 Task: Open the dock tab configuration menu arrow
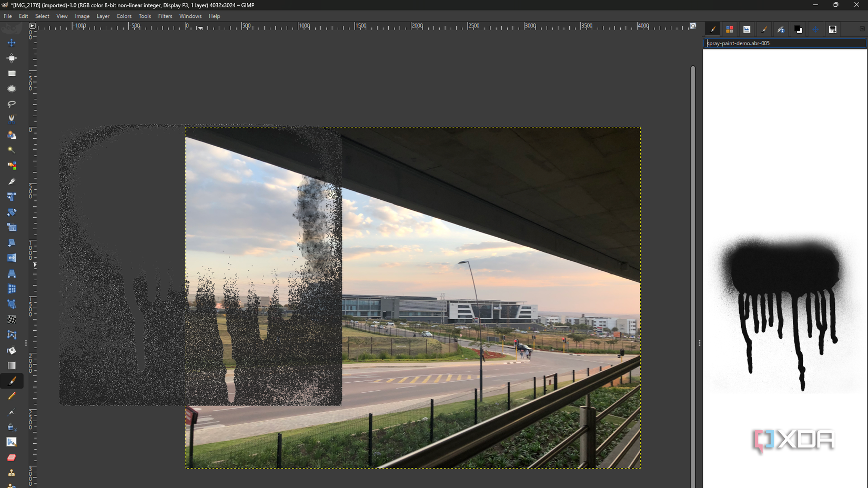pyautogui.click(x=862, y=29)
